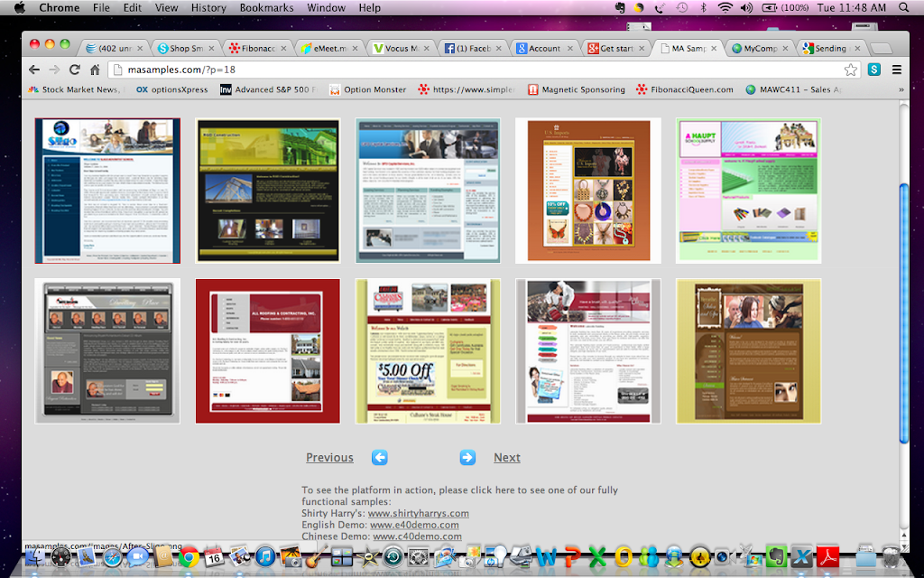The width and height of the screenshot is (924, 578).
Task: Switch to the Vocus tab
Action: 401,49
